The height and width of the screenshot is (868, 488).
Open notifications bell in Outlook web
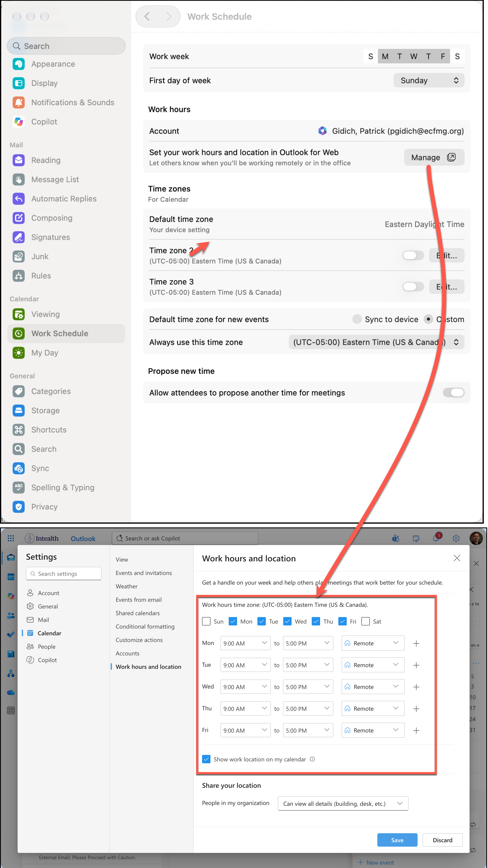(x=436, y=538)
